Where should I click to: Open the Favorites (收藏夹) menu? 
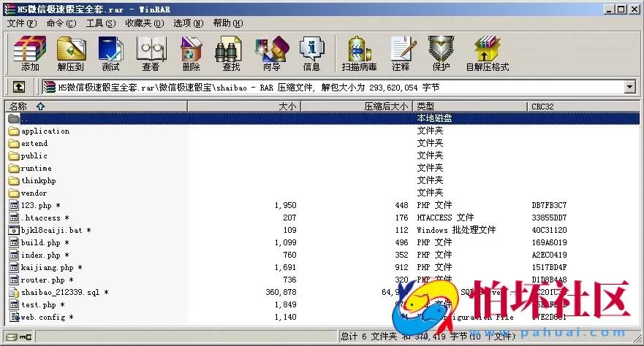[145, 23]
